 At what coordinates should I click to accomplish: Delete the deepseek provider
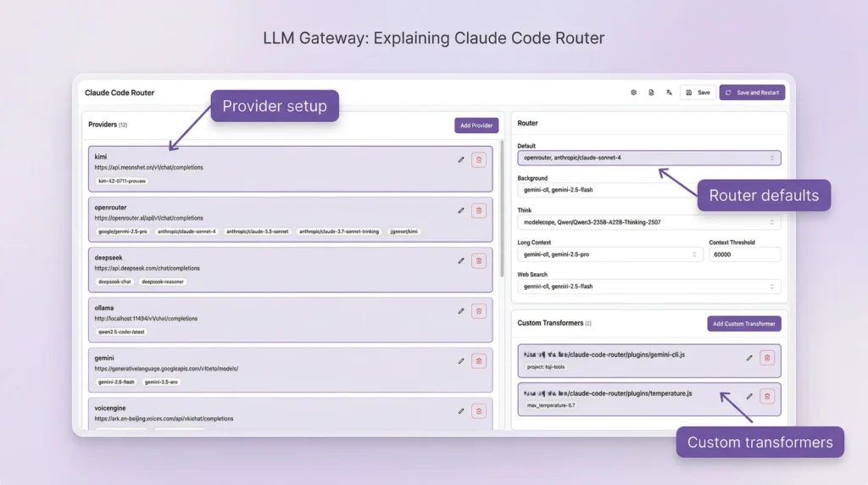479,261
